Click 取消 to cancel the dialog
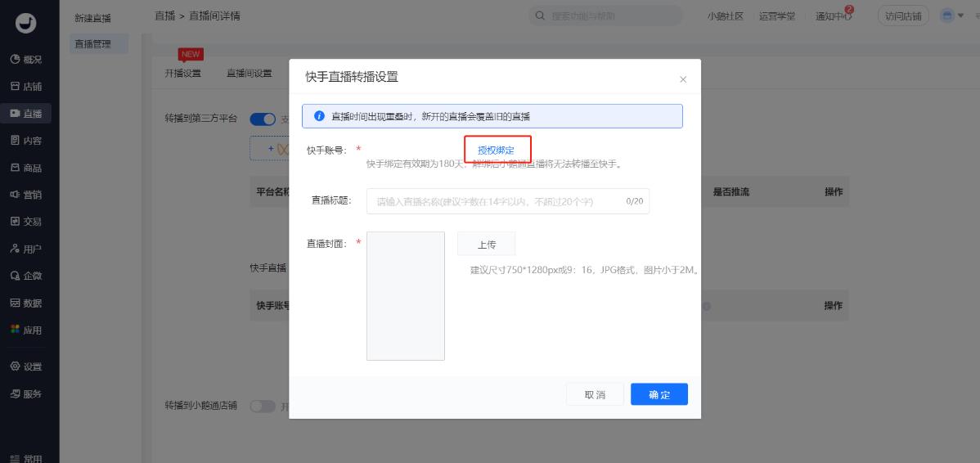This screenshot has height=463, width=980. (595, 394)
